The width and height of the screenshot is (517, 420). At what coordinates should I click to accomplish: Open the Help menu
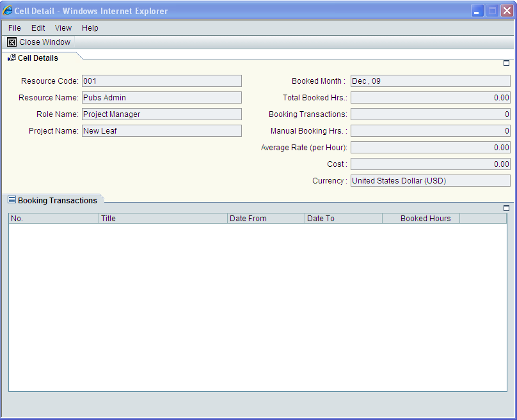pos(90,27)
